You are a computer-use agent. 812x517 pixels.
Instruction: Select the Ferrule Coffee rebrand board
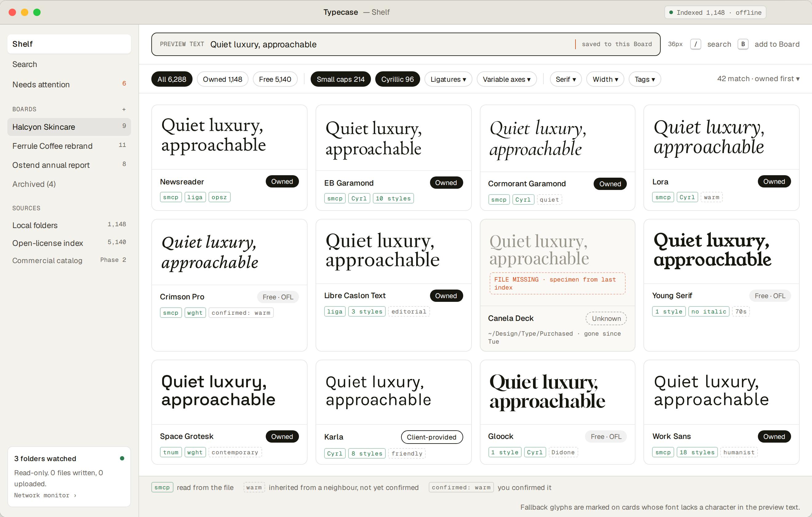pos(69,146)
